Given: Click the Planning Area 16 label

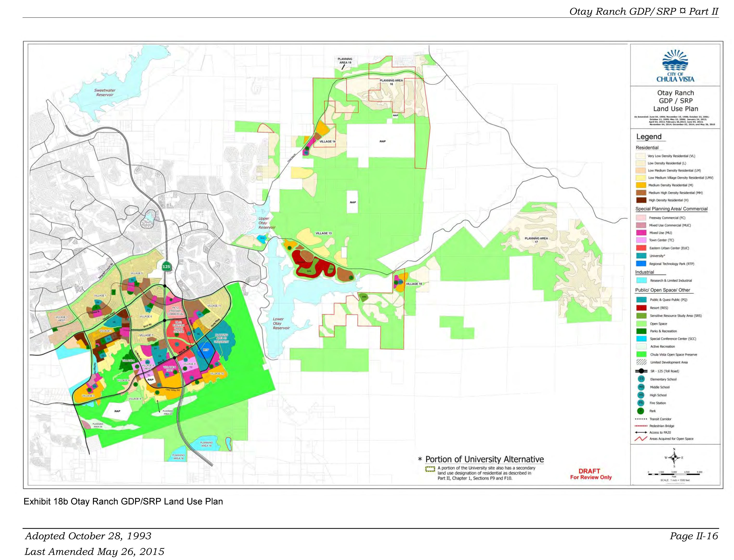Looking at the screenshot, I should (x=391, y=82).
